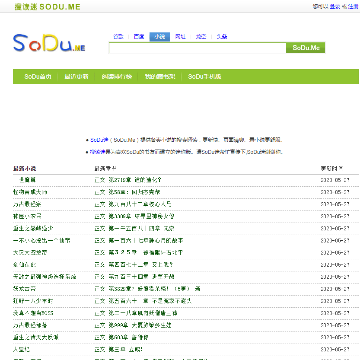
Task: Click the SODU.ME header text at top left
Action: (x=47, y=7)
